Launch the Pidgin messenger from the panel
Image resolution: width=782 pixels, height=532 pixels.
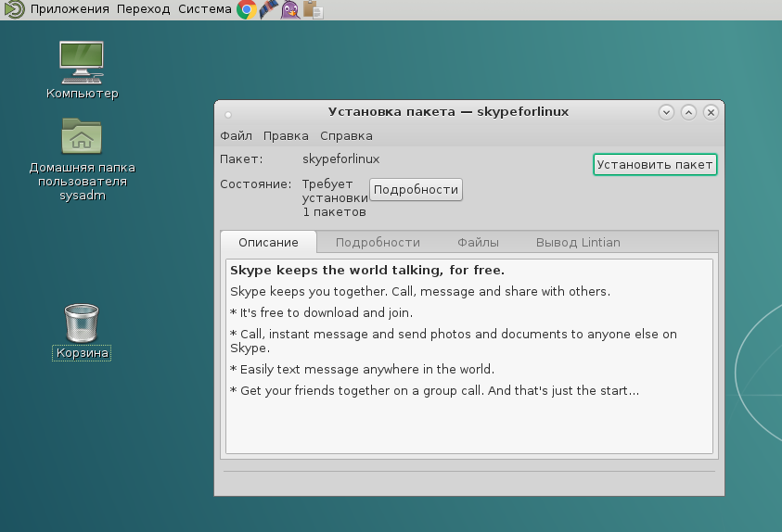(x=290, y=9)
